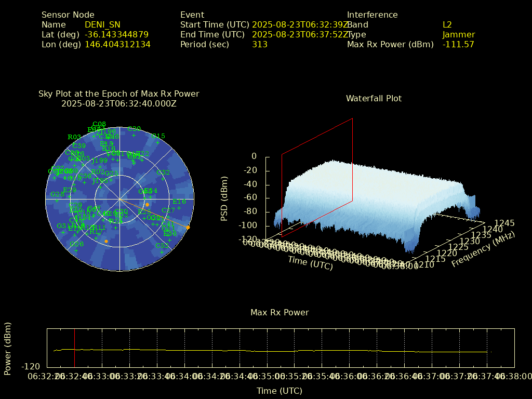The image size is (532, 399).
Task: Click the Band value L2
Action: [x=447, y=24]
